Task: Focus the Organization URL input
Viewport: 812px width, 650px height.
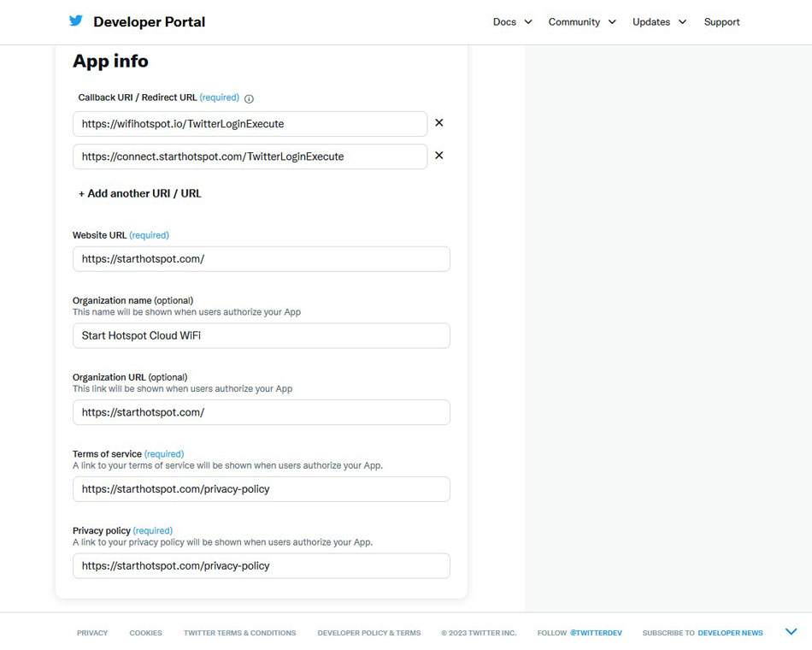Action: pos(261,412)
